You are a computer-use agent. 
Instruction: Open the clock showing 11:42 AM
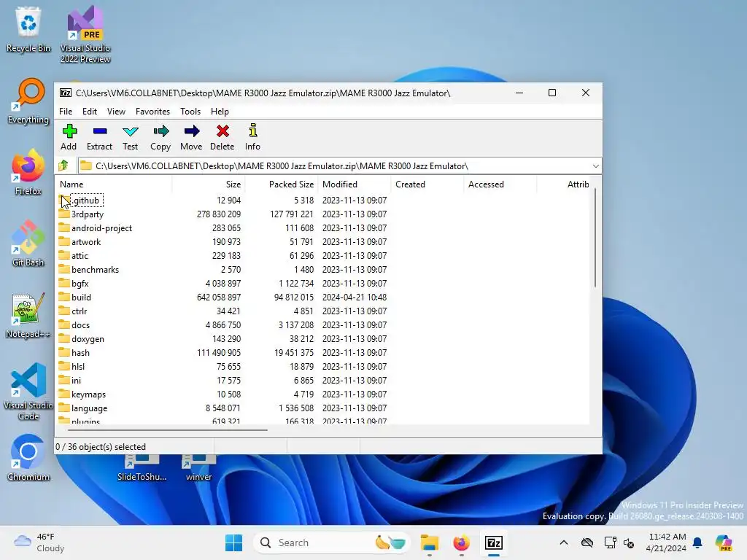667,542
